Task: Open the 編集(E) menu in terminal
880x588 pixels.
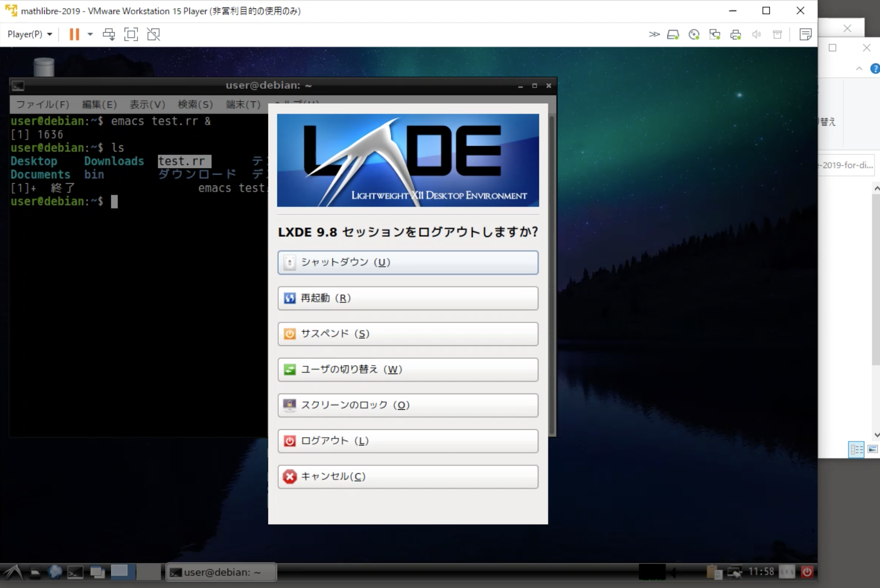Action: [x=99, y=104]
